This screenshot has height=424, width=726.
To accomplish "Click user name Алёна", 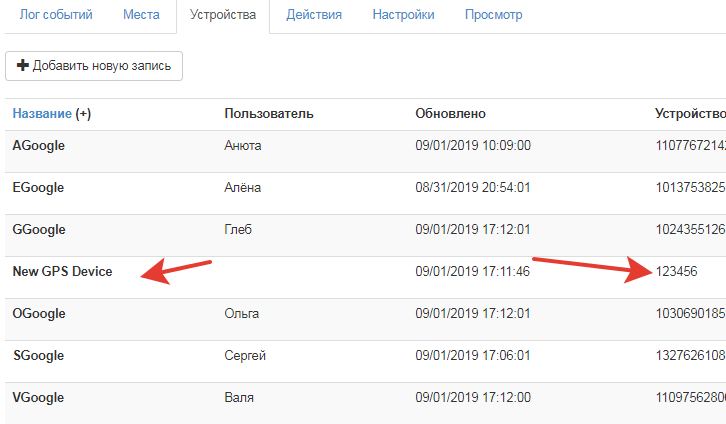I will click(243, 187).
